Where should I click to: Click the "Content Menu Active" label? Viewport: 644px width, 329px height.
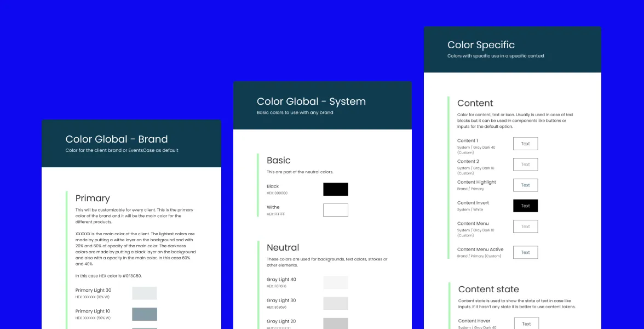(x=480, y=249)
